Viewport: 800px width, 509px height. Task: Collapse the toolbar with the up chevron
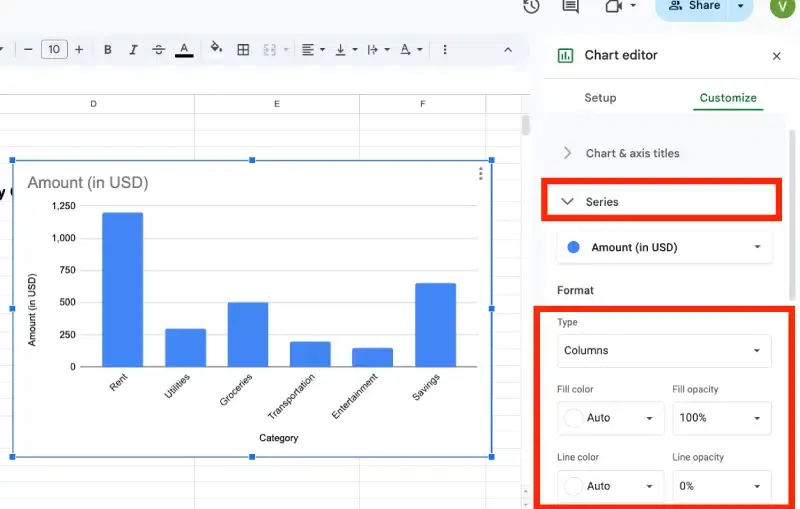click(508, 49)
